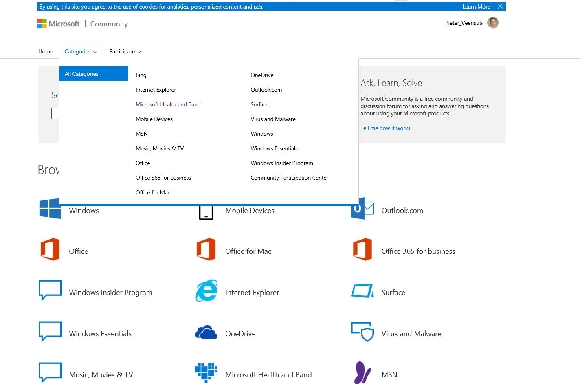Image resolution: width=580 pixels, height=392 pixels.
Task: Dismiss the cookie notice banner
Action: coord(500,6)
